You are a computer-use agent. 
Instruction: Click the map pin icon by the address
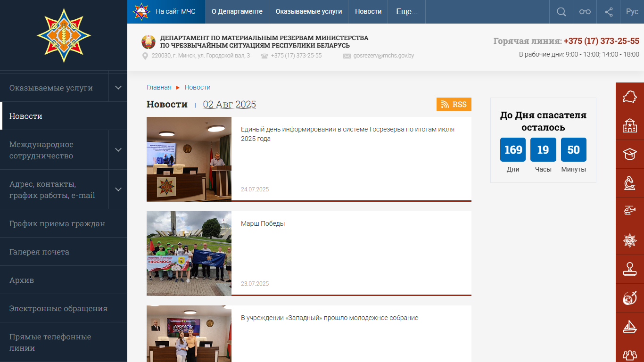coord(145,56)
